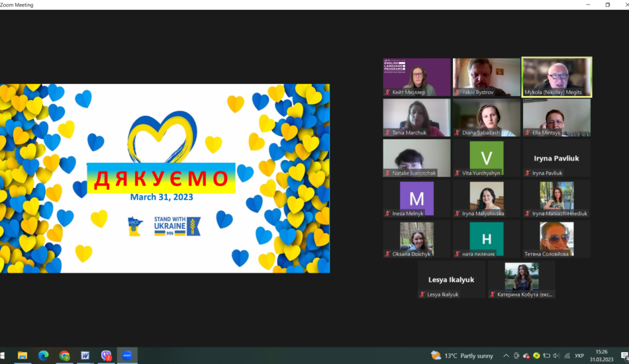This screenshot has width=629, height=364.
Task: Open Viber from the taskbar
Action: point(106,355)
